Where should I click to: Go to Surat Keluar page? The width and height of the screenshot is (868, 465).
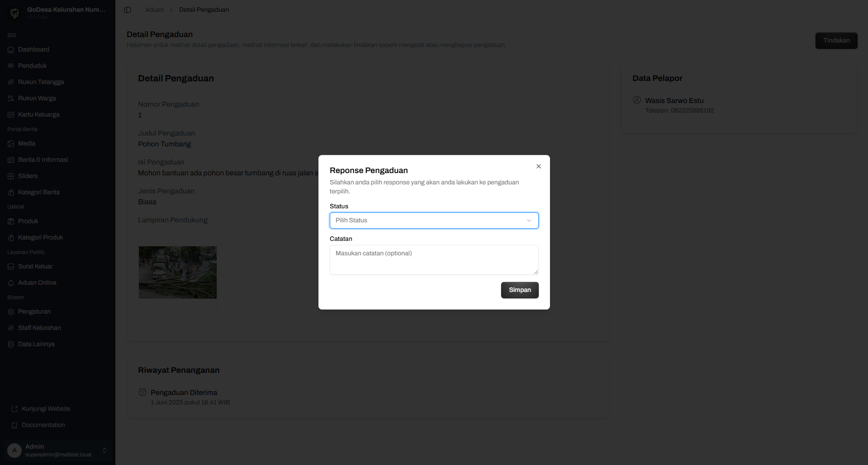(35, 267)
